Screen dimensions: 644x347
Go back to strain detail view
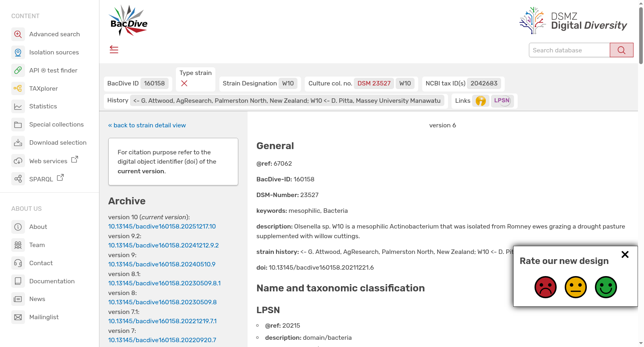[147, 125]
